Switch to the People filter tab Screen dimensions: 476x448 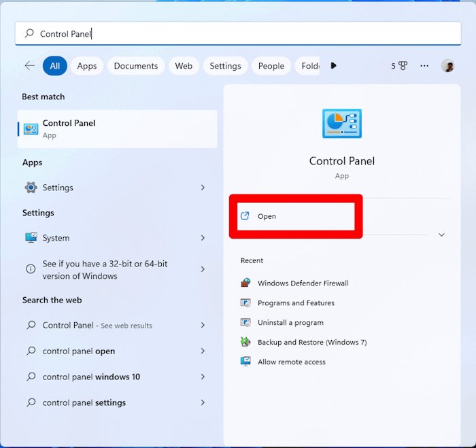coord(271,65)
